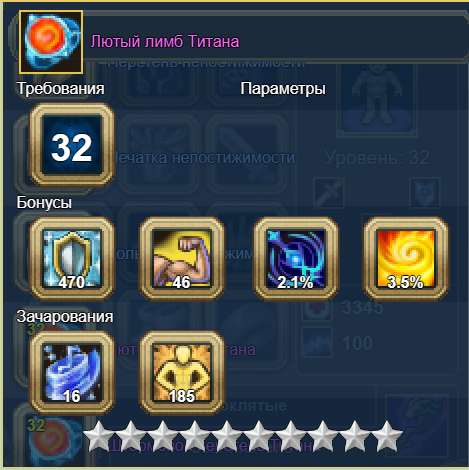Click the shield defense bonus 470 icon

click(x=72, y=259)
